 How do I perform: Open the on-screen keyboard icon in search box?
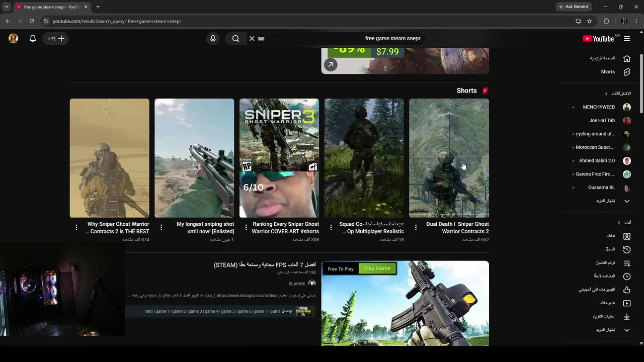[x=261, y=38]
